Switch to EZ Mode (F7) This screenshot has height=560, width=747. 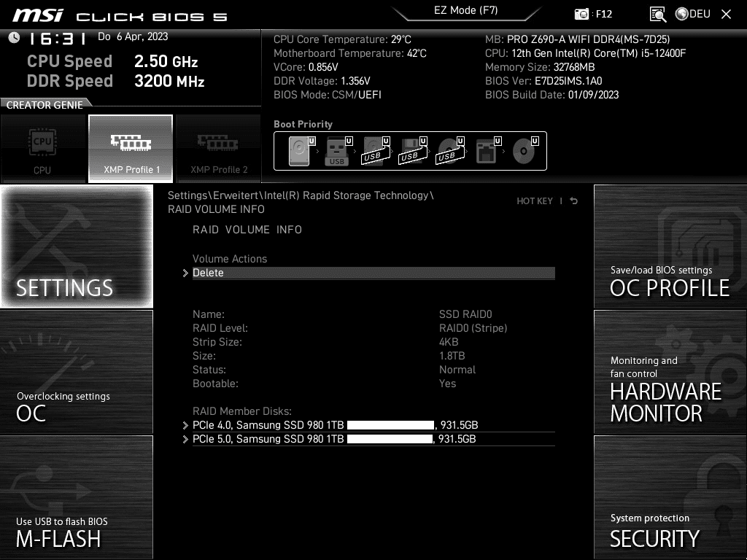coord(466,10)
